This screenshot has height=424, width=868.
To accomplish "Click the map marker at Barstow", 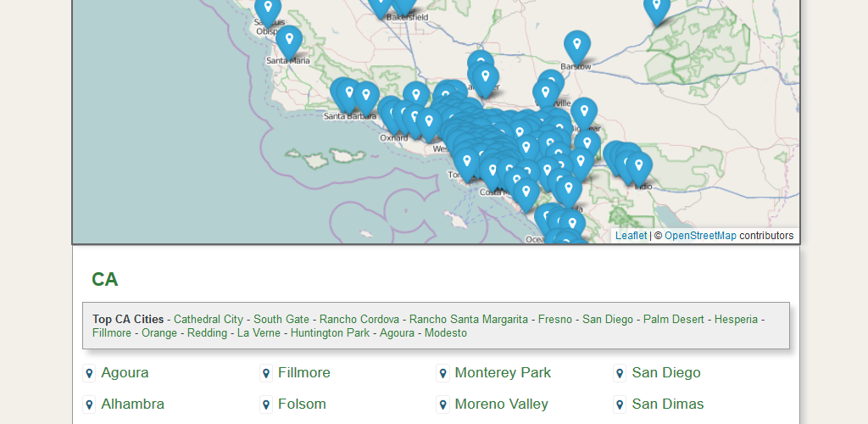I will (577, 46).
